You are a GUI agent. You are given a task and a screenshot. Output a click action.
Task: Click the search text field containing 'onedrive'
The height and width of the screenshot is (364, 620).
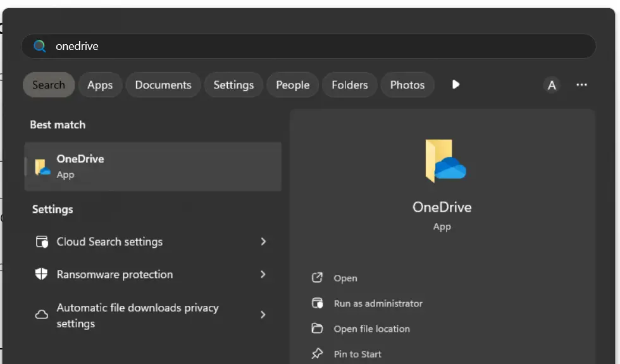[316, 46]
